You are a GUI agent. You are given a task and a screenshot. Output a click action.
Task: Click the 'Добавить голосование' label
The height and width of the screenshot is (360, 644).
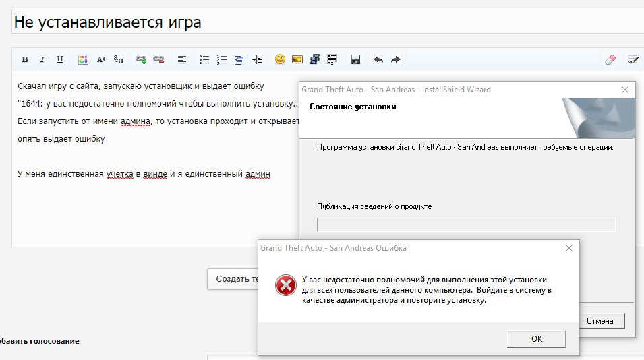point(39,341)
